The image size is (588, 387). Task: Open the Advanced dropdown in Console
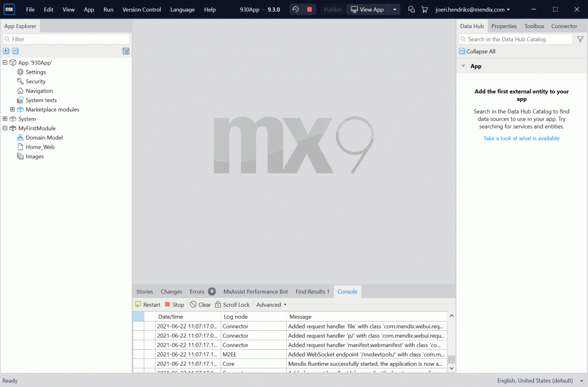click(x=271, y=305)
